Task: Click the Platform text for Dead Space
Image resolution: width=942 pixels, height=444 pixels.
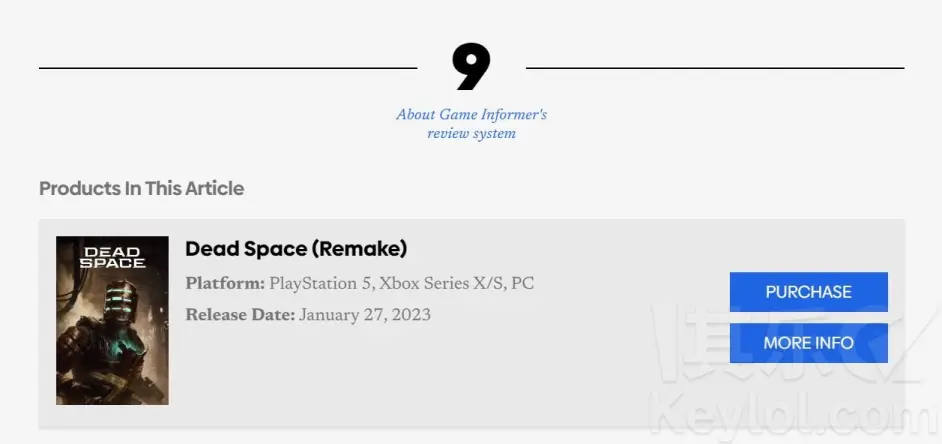Action: 360,284
